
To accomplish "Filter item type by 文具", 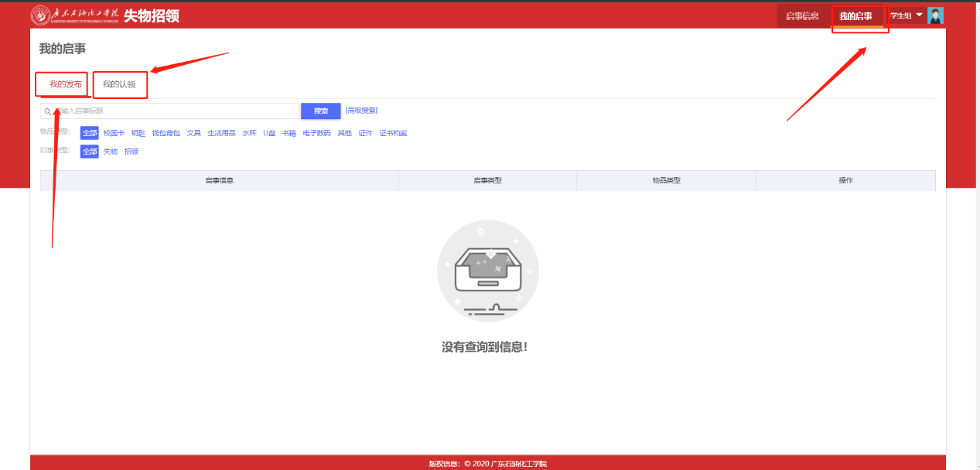I will 193,133.
